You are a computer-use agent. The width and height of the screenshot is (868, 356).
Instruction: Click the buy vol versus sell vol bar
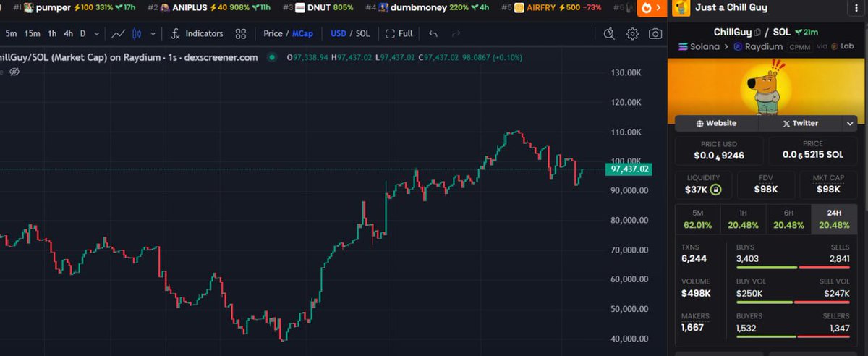coord(794,302)
